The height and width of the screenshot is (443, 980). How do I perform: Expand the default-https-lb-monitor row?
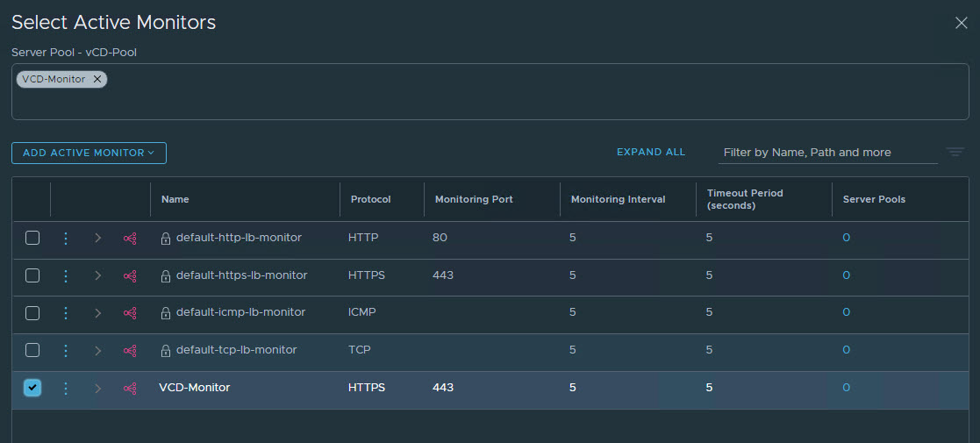(98, 275)
